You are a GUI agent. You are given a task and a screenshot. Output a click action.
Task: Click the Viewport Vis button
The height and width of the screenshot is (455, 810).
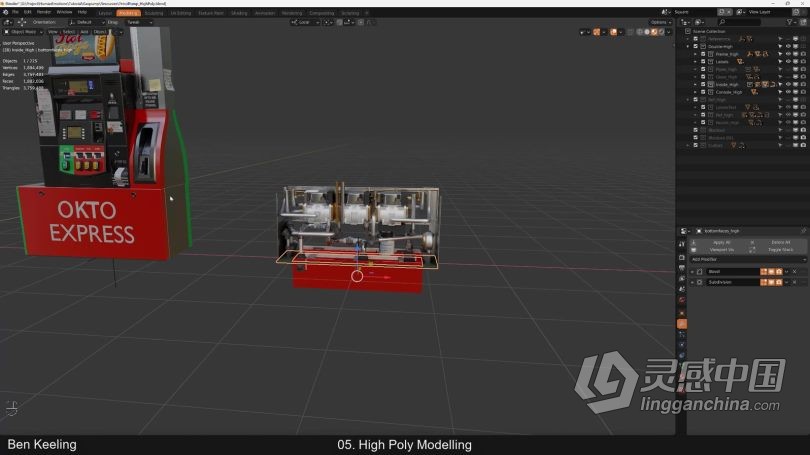coord(721,249)
